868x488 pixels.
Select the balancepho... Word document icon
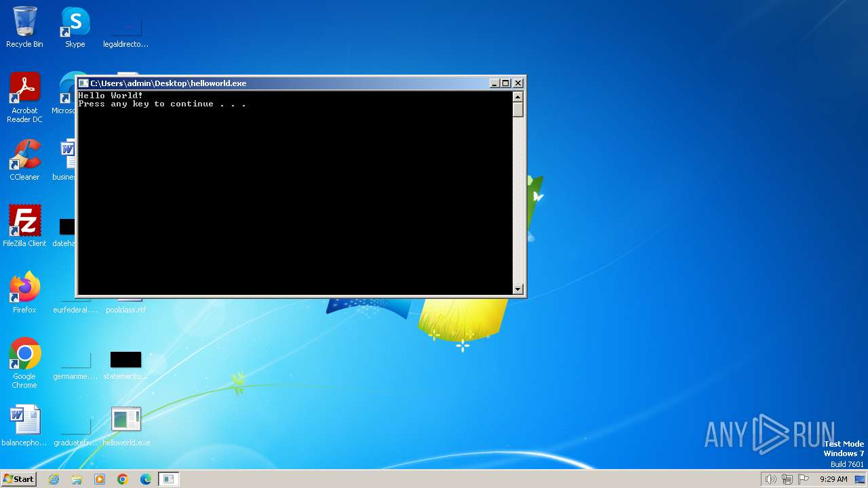pyautogui.click(x=24, y=426)
